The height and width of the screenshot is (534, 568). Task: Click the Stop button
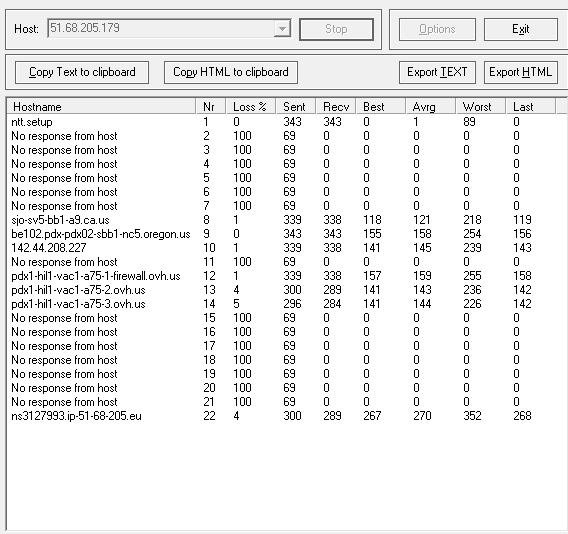pos(336,29)
